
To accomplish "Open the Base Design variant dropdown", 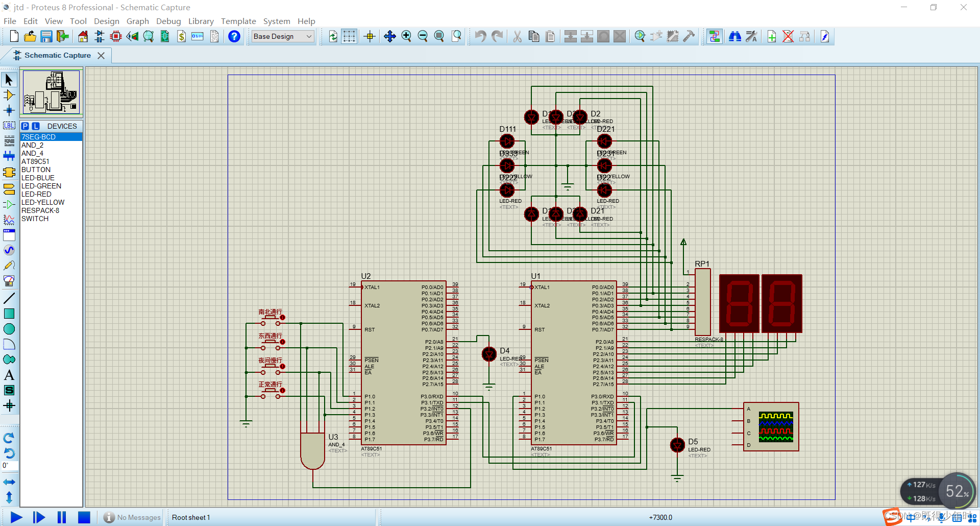I will (283, 36).
